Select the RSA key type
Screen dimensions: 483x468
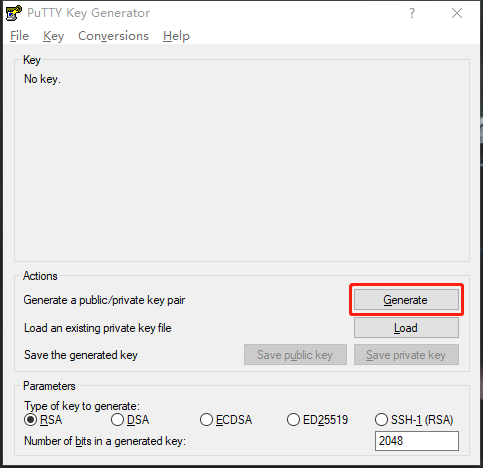pyautogui.click(x=43, y=420)
